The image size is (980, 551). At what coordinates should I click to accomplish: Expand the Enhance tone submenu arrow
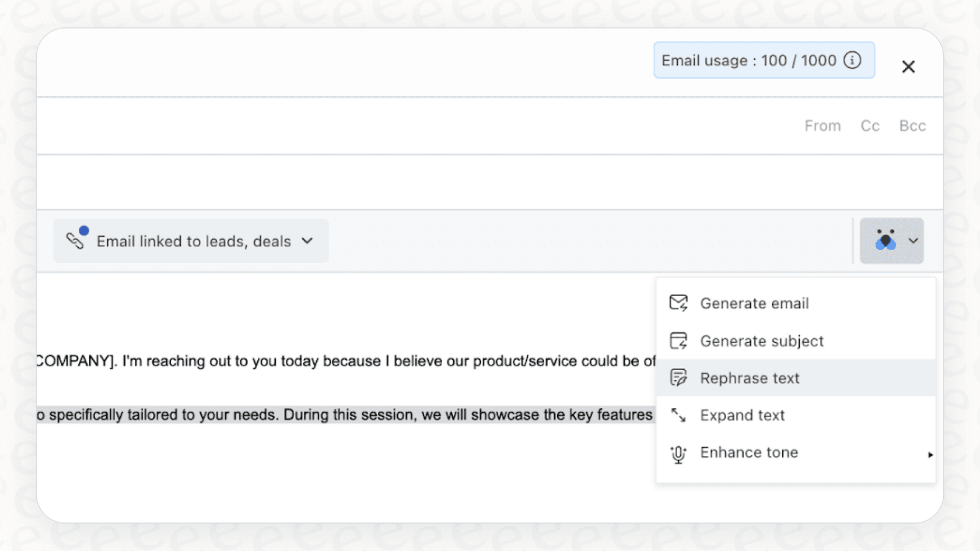pyautogui.click(x=930, y=454)
